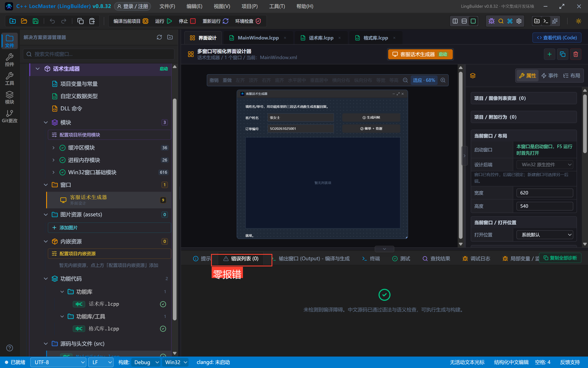
Task: Open 工具(T) menu
Action: 277,6
